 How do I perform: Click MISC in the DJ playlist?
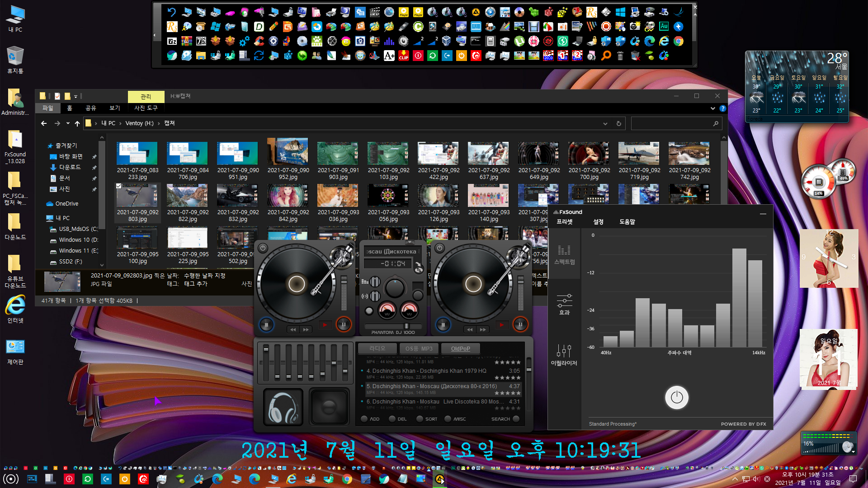455,419
